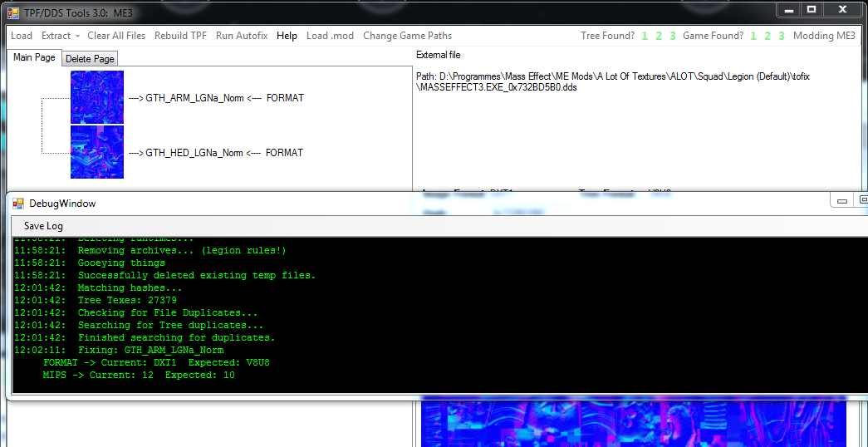The height and width of the screenshot is (447, 868).
Task: Click 'Searching for Tree duplicates' log line
Action: (139, 325)
